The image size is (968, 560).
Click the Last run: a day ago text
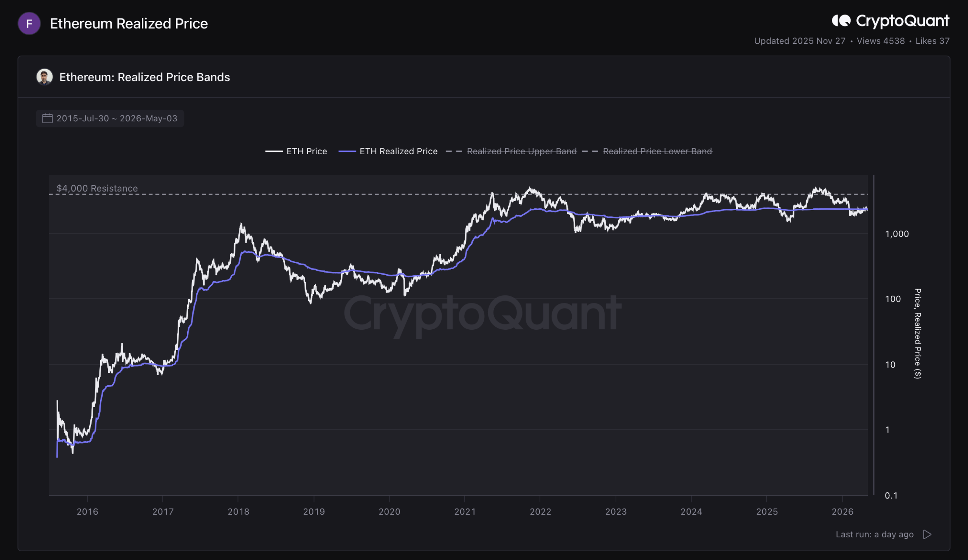pos(875,534)
